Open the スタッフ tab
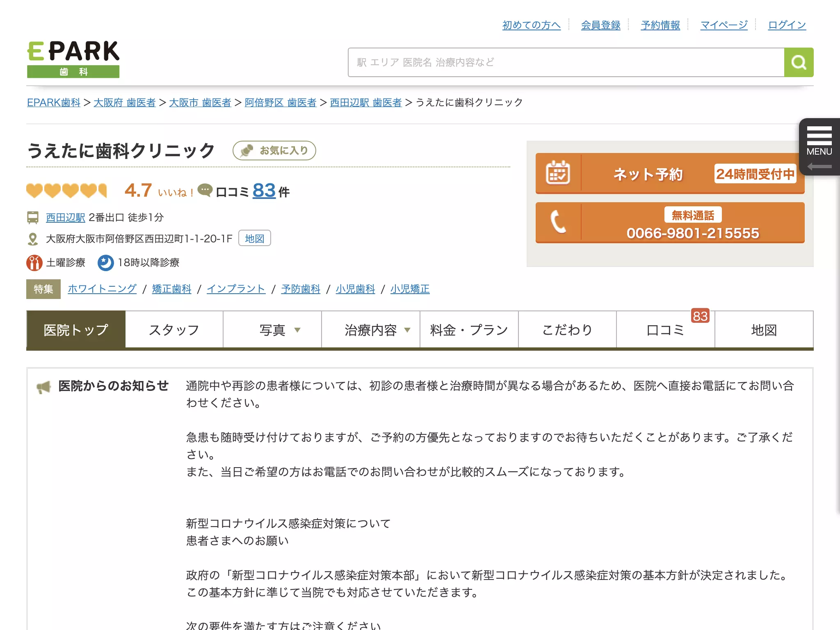Screen dimensions: 840x630 click(174, 329)
